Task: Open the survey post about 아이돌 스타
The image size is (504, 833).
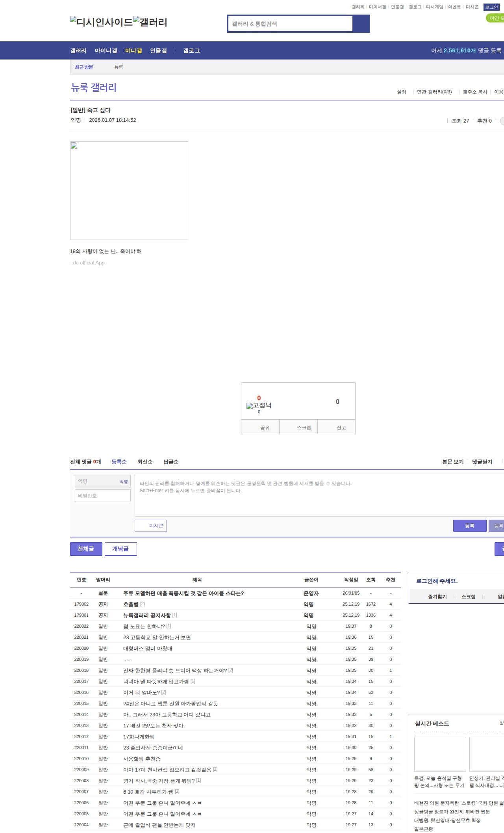Action: pos(183,593)
